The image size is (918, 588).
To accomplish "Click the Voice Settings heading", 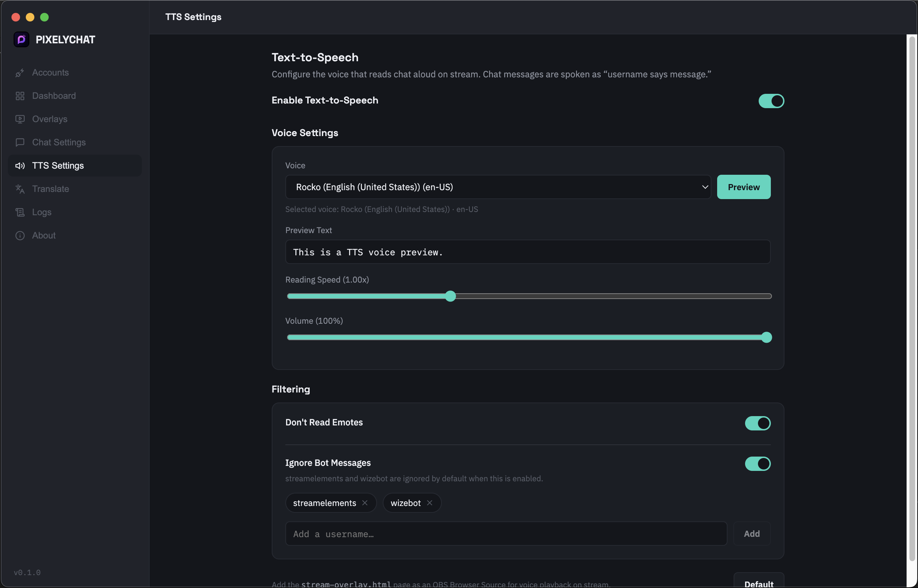I will coord(305,133).
